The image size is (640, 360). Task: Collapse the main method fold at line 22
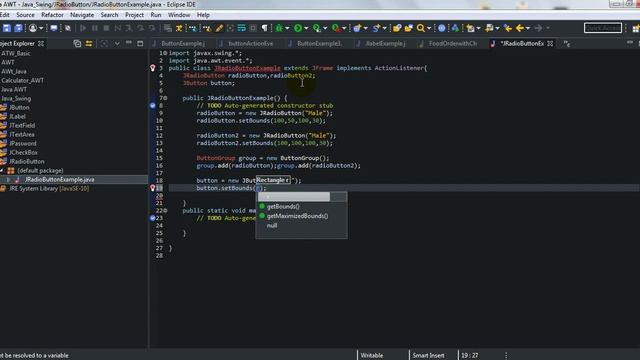[165, 211]
